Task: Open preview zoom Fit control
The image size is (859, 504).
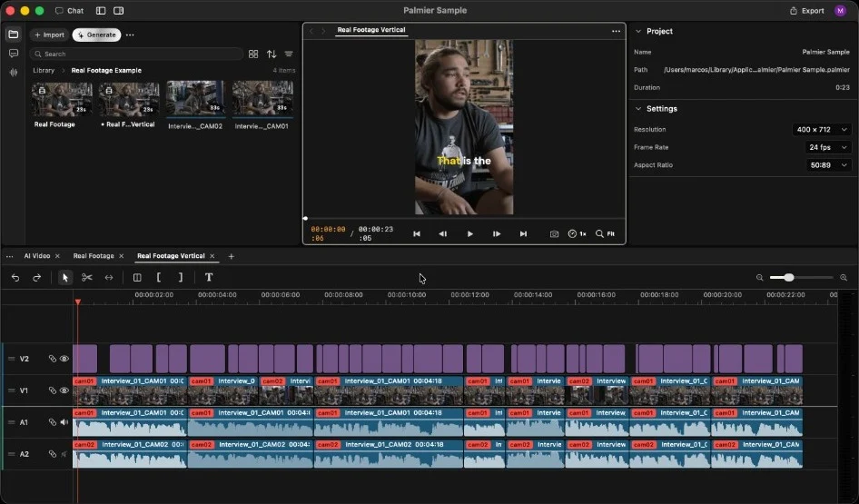Action: [x=606, y=234]
